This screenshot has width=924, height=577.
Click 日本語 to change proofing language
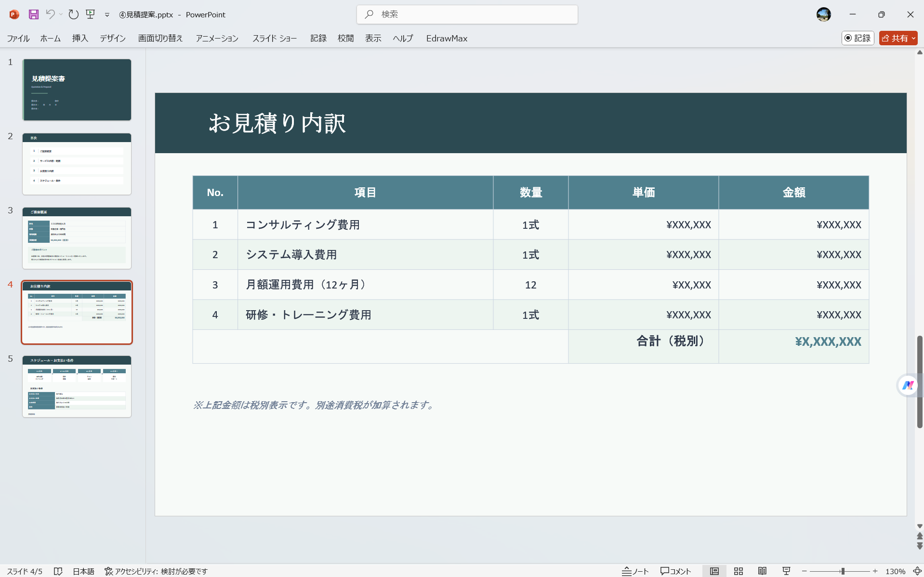point(83,571)
